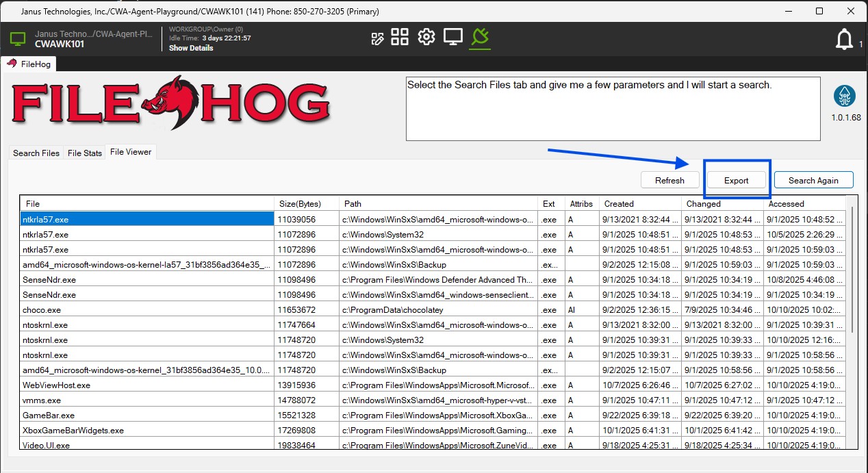Open the File Stats tab
Image resolution: width=868 pixels, height=473 pixels.
84,153
